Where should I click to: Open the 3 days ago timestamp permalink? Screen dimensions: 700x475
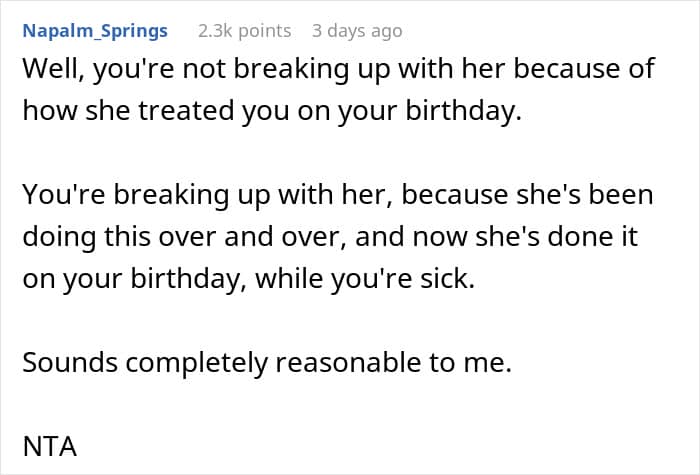(357, 31)
